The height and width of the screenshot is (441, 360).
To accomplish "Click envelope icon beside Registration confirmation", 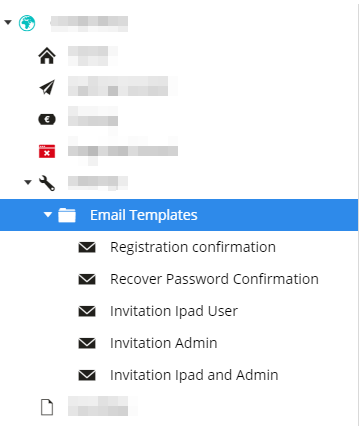I will (87, 247).
